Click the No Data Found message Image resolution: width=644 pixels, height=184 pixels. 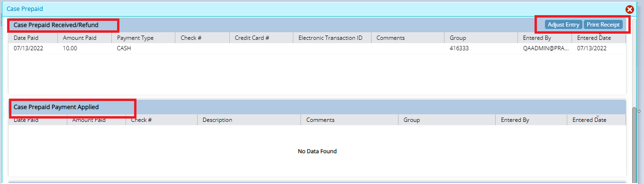[x=317, y=151]
